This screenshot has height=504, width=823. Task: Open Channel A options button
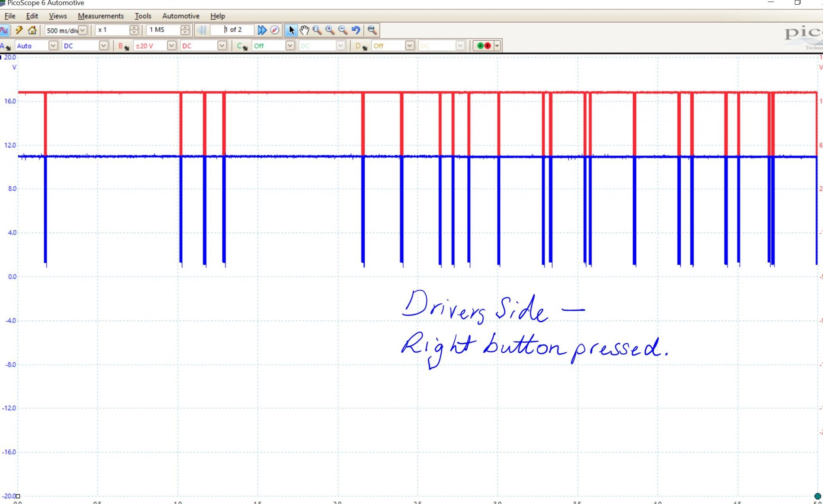coord(6,46)
